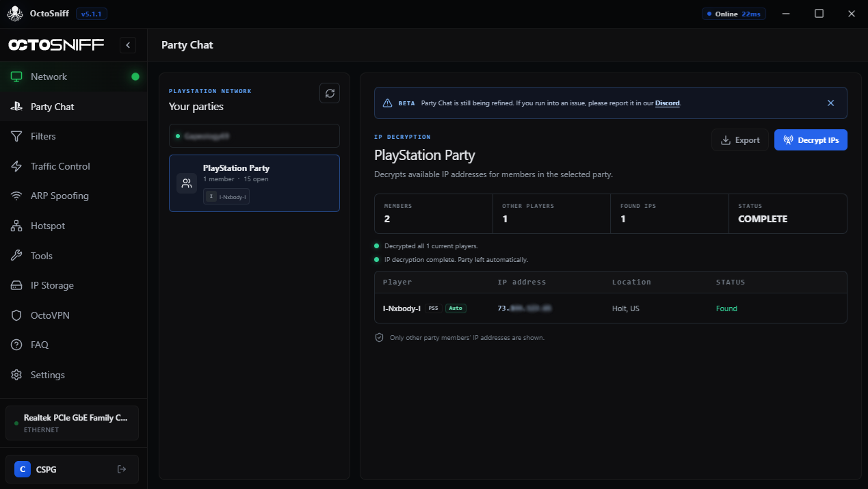The height and width of the screenshot is (489, 868).
Task: Click the Traffic Control lightning icon
Action: [17, 166]
